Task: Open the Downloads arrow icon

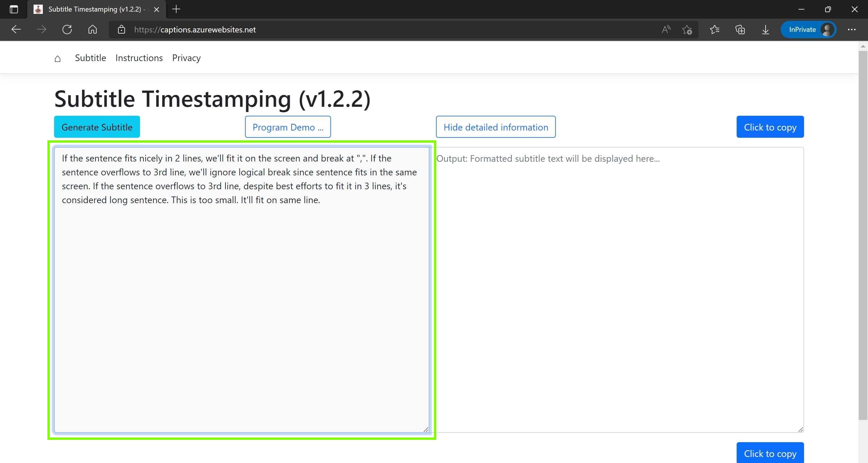Action: [x=765, y=30]
